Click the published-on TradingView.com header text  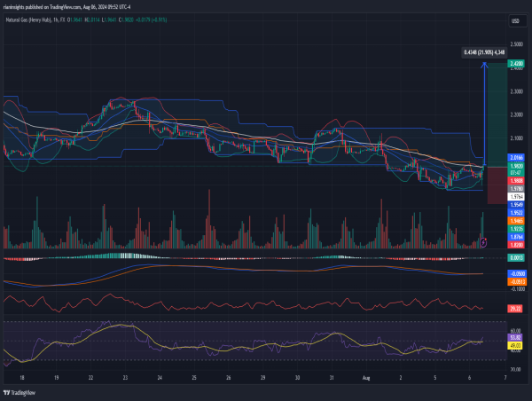tap(66, 7)
